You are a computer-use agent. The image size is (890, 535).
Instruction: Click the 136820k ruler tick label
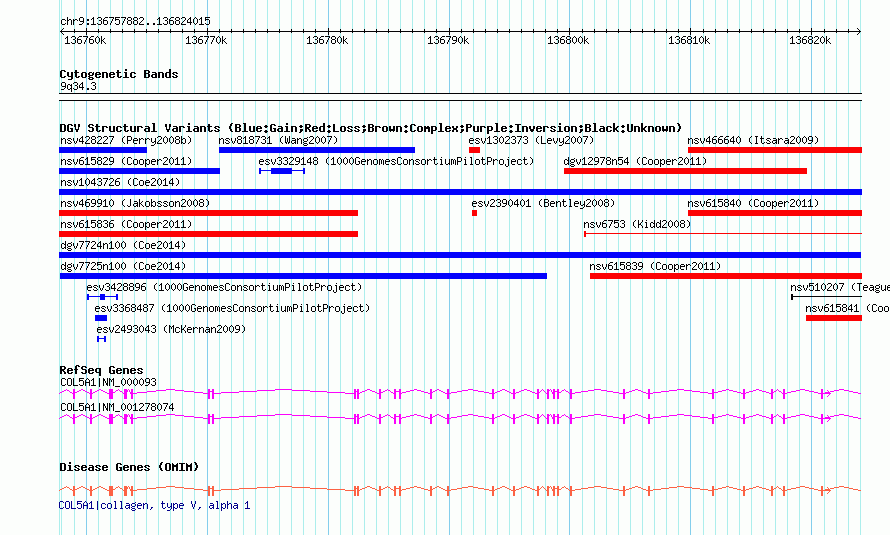coord(810,40)
